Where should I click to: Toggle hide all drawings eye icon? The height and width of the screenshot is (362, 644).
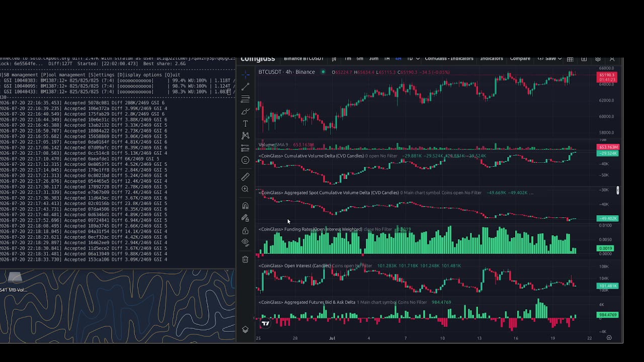(x=245, y=242)
